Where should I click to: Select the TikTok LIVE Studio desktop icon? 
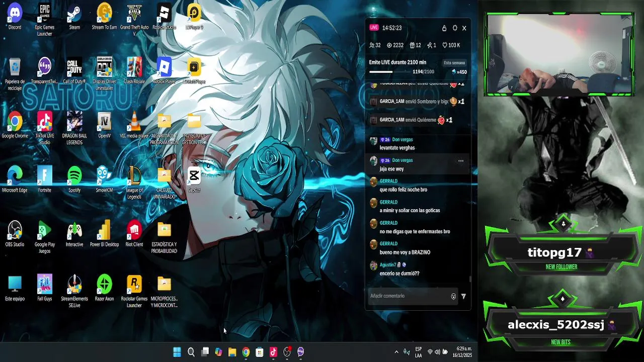click(45, 129)
